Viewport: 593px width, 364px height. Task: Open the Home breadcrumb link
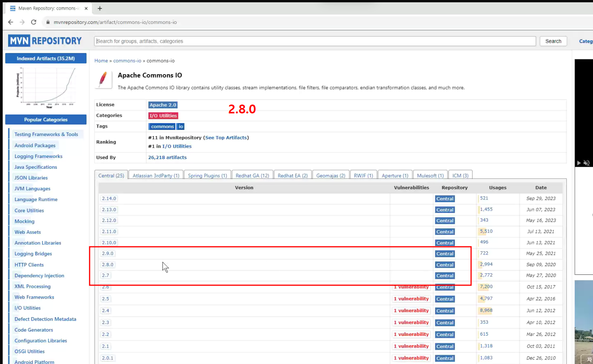pos(101,61)
